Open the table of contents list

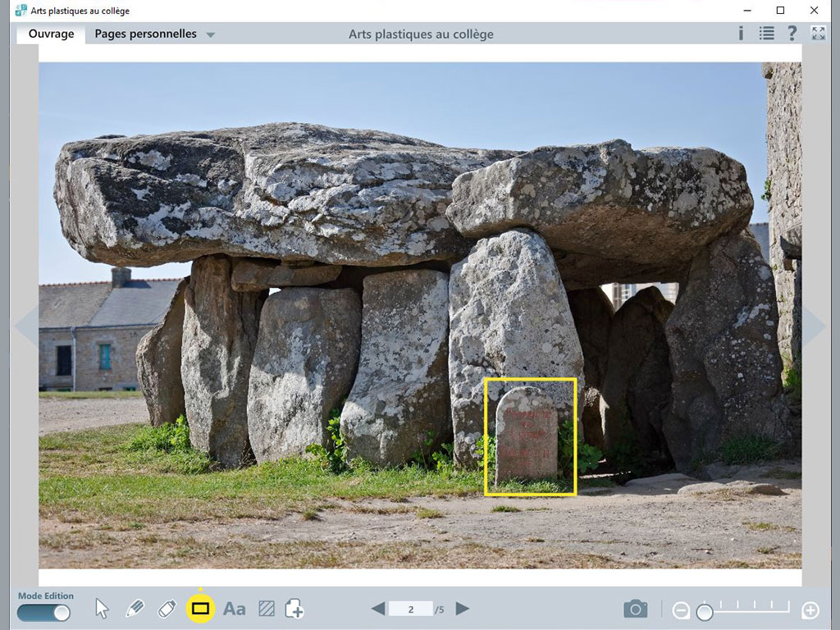coord(766,34)
